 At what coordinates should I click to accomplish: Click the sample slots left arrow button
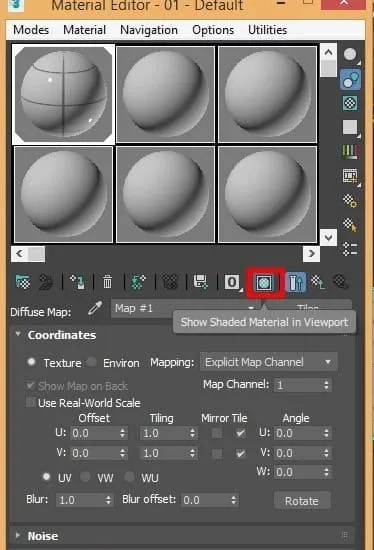pos(20,253)
